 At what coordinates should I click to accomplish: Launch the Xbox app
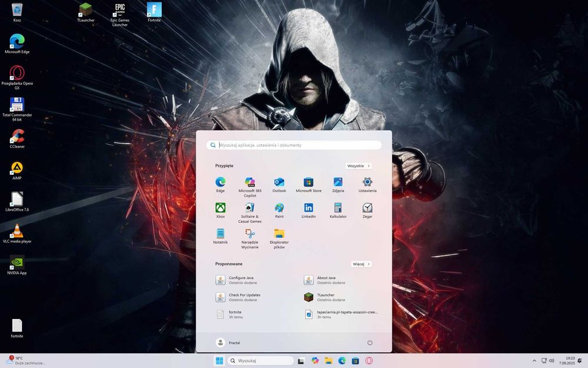click(220, 210)
